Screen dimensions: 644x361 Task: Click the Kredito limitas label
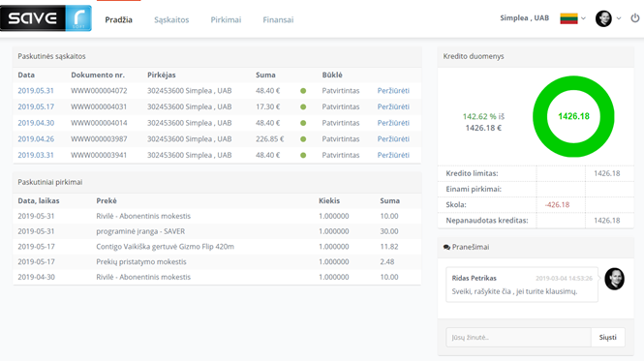(x=472, y=173)
